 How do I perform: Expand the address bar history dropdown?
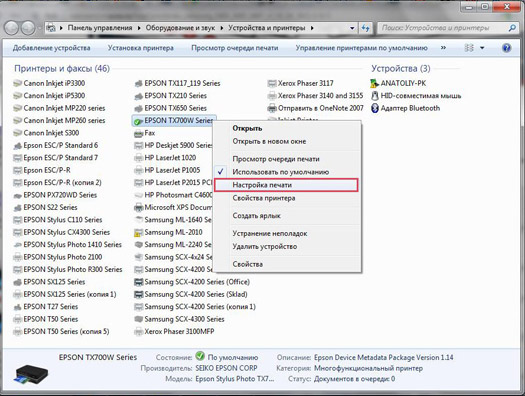[352, 28]
